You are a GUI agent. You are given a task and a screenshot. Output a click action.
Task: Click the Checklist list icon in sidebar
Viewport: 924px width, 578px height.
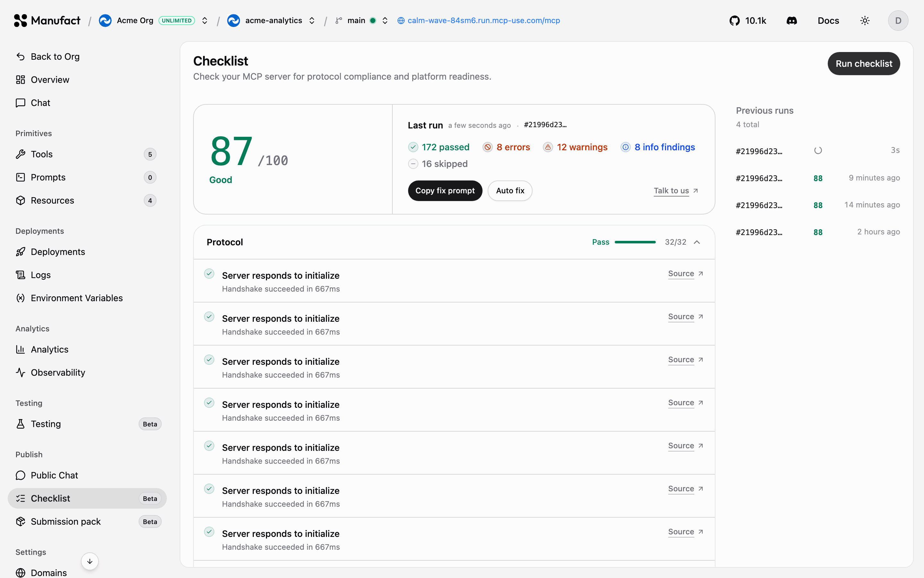click(21, 498)
